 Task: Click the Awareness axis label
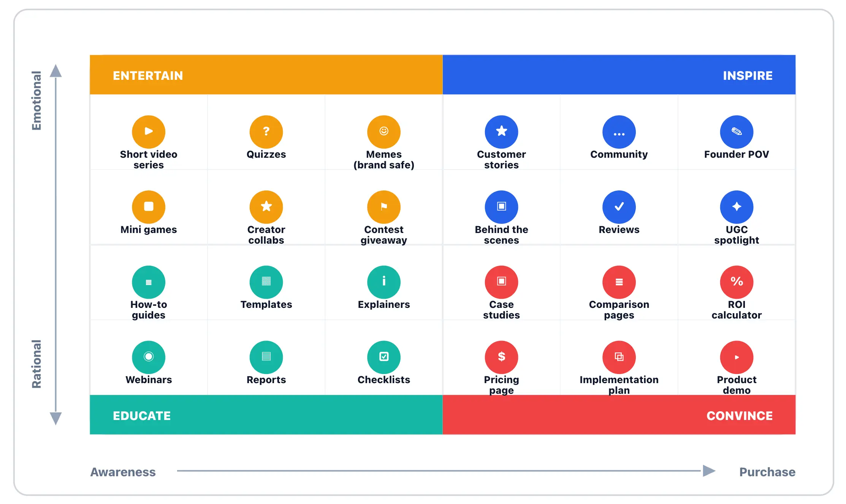point(123,472)
